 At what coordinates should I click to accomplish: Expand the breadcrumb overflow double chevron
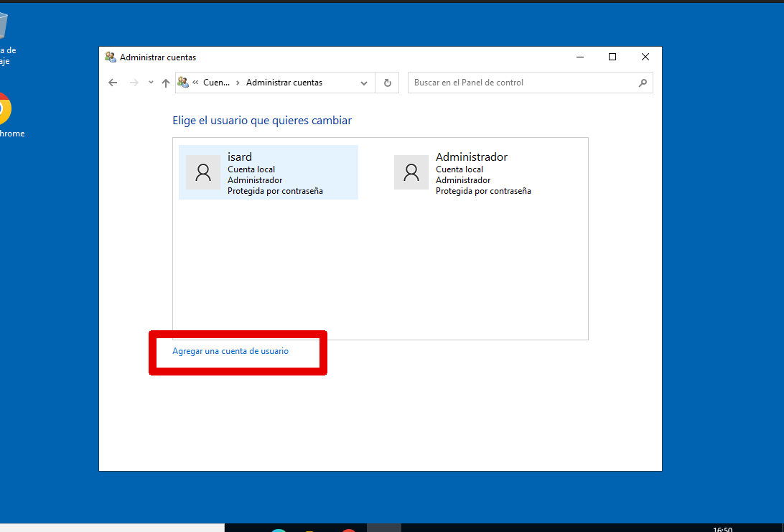pos(195,83)
